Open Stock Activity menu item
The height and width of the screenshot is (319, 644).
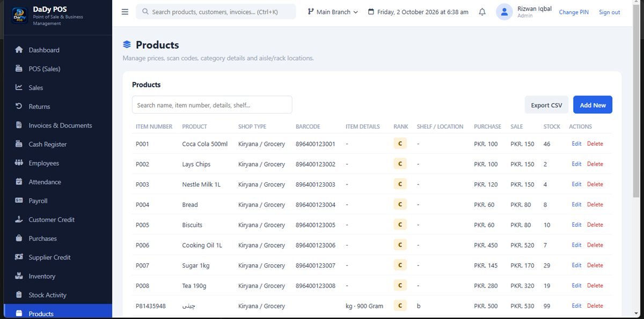58,295
